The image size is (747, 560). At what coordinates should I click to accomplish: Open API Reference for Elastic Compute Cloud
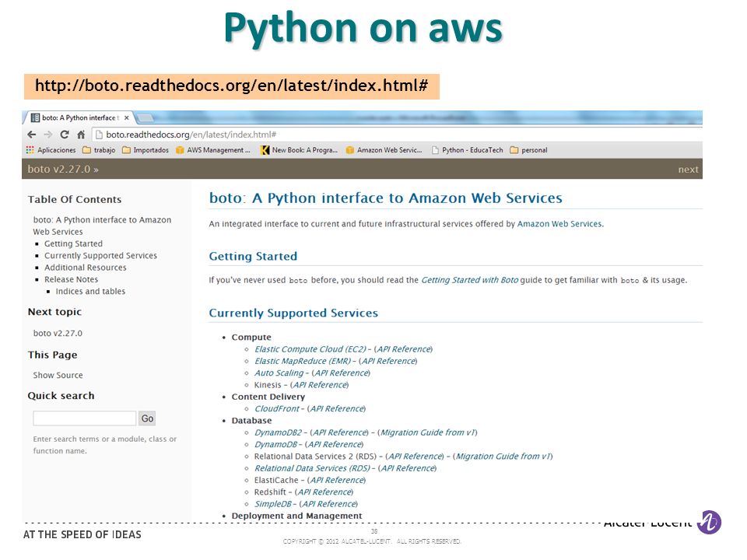pyautogui.click(x=404, y=349)
